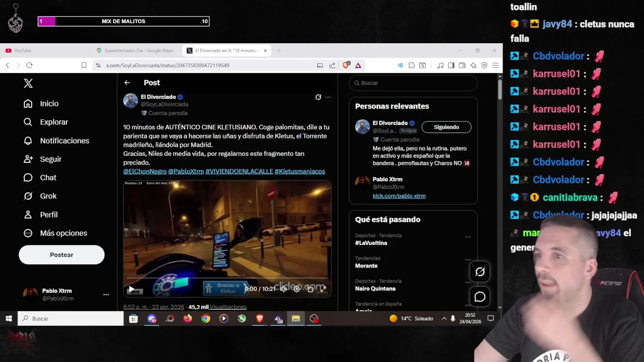Show hidden system tray icons
This screenshot has width=644, height=362.
[x=444, y=319]
